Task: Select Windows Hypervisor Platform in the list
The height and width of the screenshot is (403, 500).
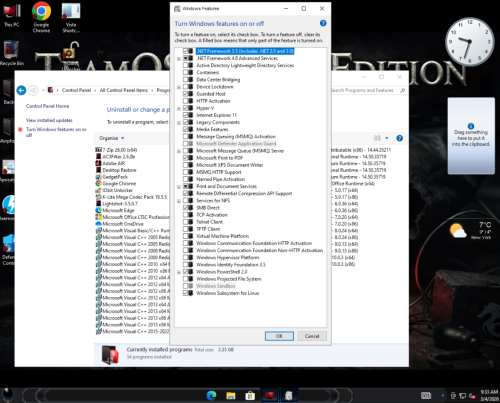Action: [228, 257]
